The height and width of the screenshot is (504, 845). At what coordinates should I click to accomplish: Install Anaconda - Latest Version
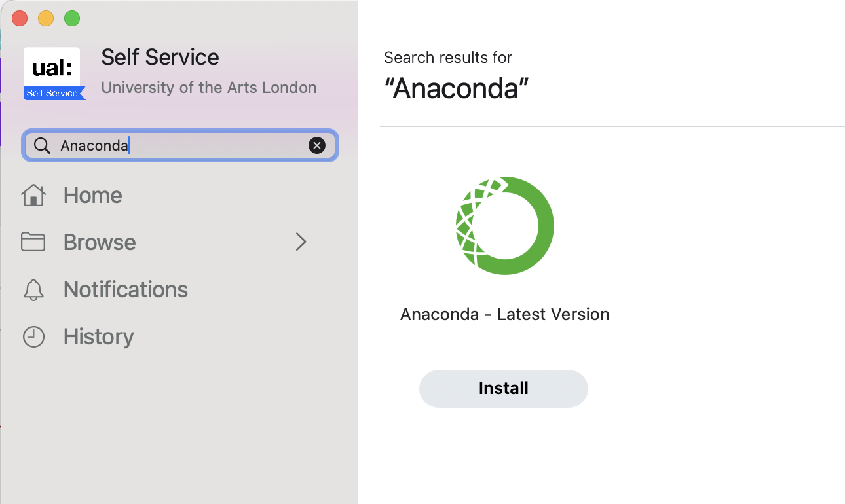tap(503, 388)
